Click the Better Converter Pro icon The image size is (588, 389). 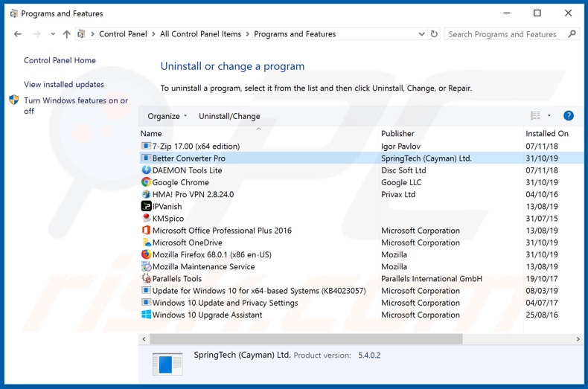coord(146,158)
